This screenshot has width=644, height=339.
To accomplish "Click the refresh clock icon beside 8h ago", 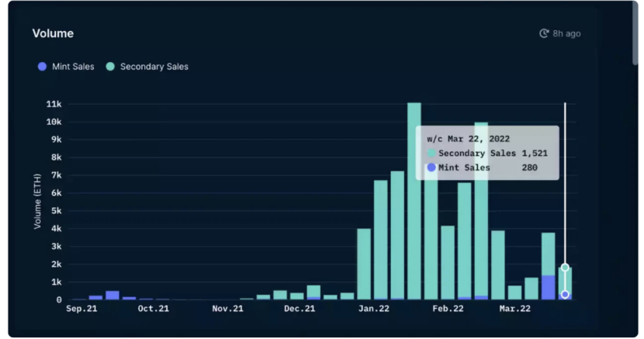I will pos(544,34).
